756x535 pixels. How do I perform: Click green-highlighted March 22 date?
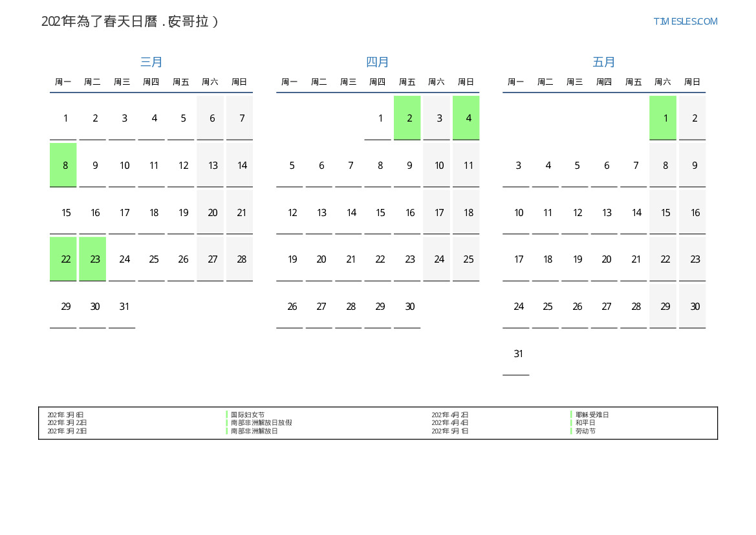point(63,259)
